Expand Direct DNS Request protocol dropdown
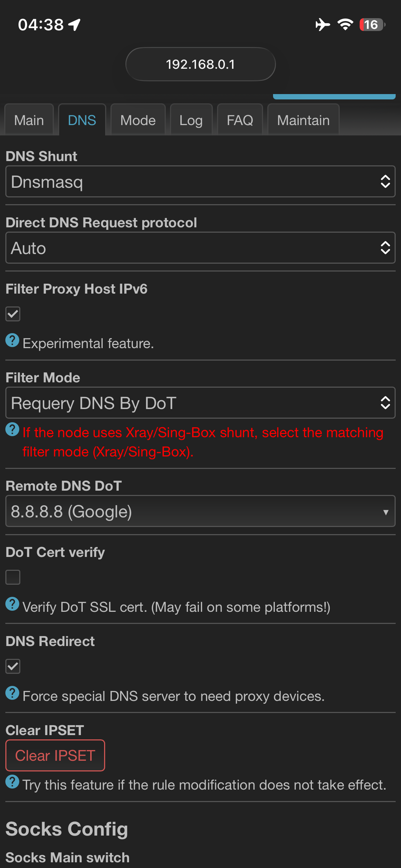The width and height of the screenshot is (401, 868). pos(200,248)
